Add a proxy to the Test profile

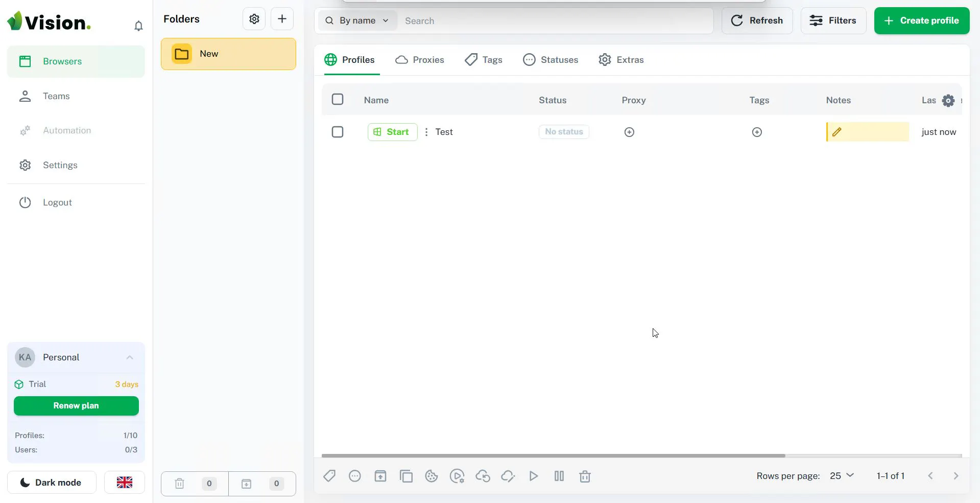[629, 132]
